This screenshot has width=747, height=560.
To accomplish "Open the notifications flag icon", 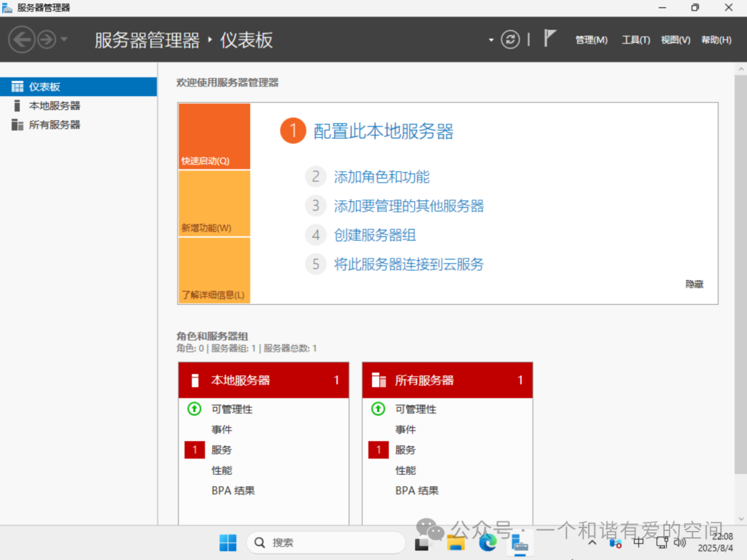I will click(550, 39).
